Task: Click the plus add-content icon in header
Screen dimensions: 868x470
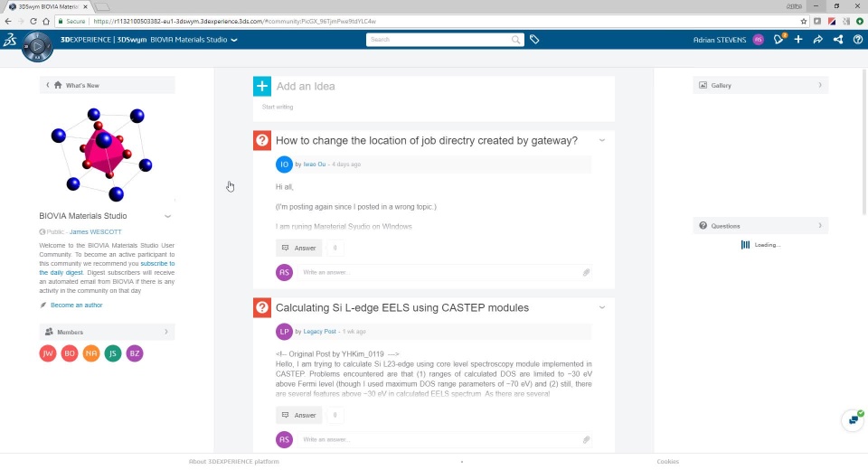Action: pyautogui.click(x=798, y=39)
